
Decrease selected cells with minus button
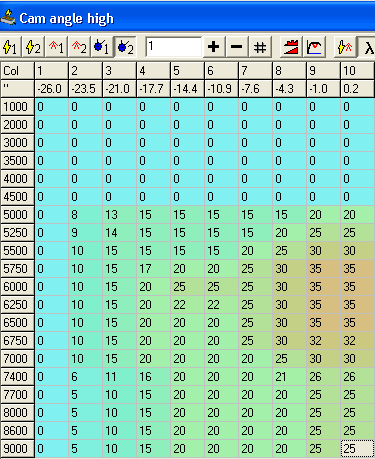pyautogui.click(x=236, y=47)
